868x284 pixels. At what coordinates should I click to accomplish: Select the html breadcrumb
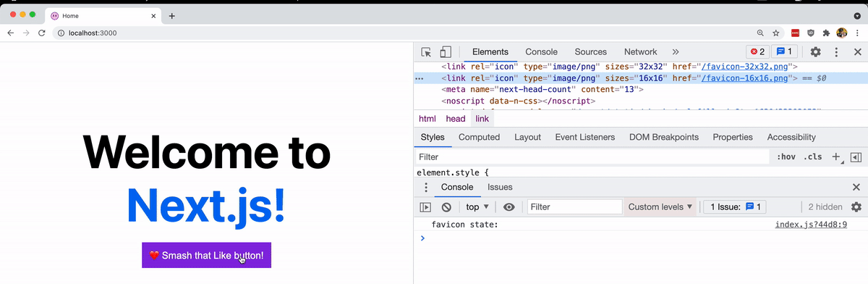[x=427, y=119]
